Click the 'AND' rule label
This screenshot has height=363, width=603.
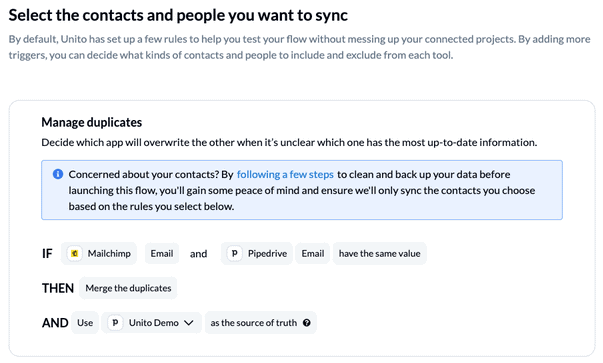(55, 323)
